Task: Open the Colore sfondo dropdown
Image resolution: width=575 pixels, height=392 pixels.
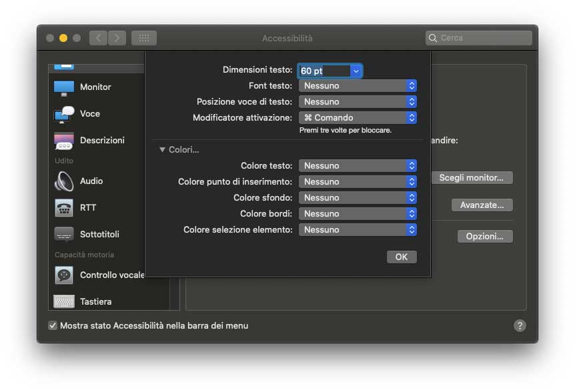Action: click(x=358, y=198)
